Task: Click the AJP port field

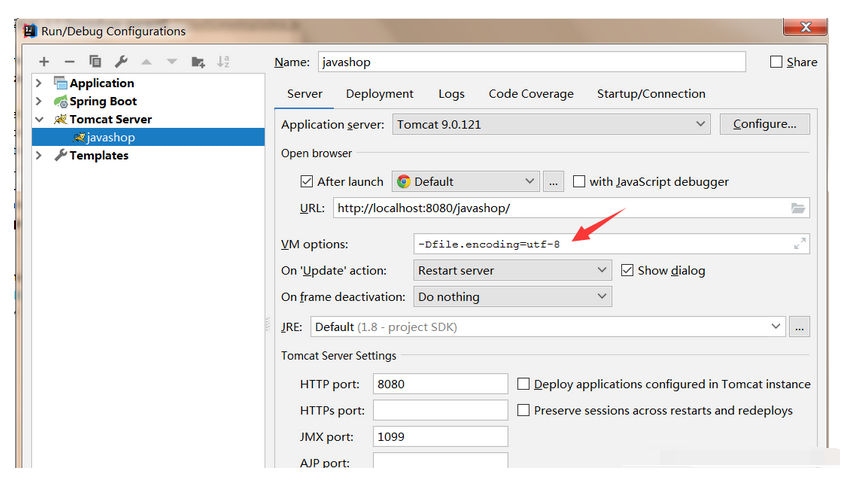Action: pos(440,461)
